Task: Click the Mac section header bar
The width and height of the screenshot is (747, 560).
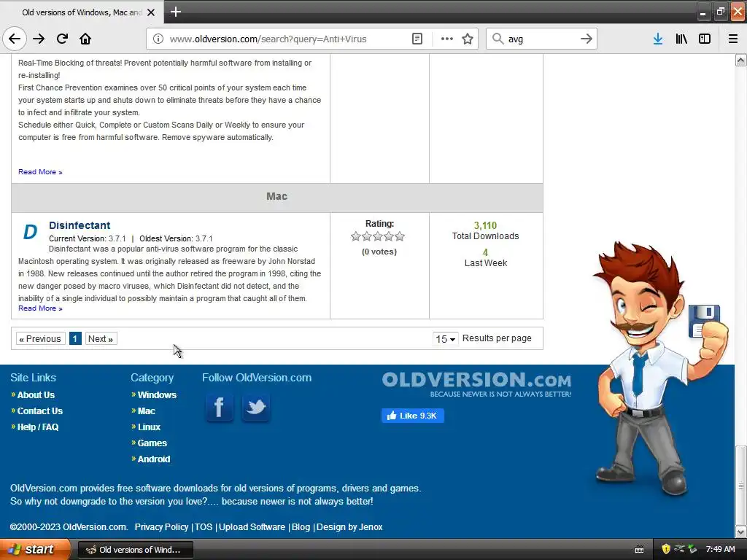Action: click(276, 197)
